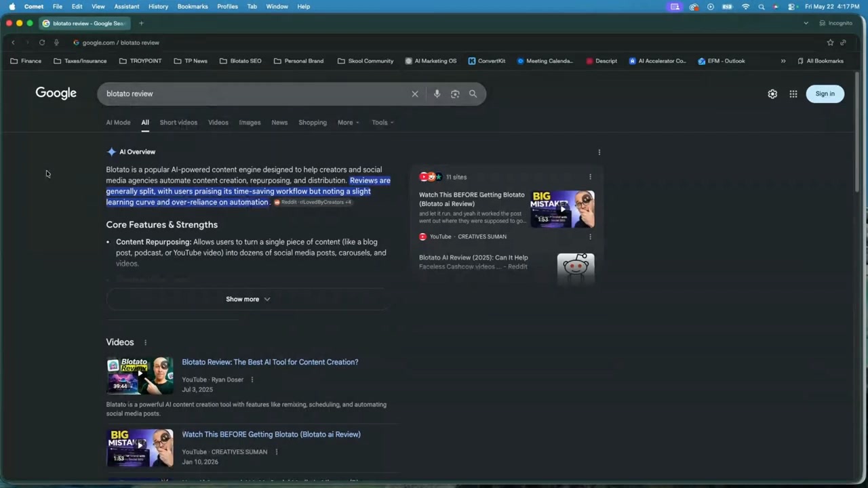Open the Reddit r/LovedByCreators source chip

(x=313, y=203)
